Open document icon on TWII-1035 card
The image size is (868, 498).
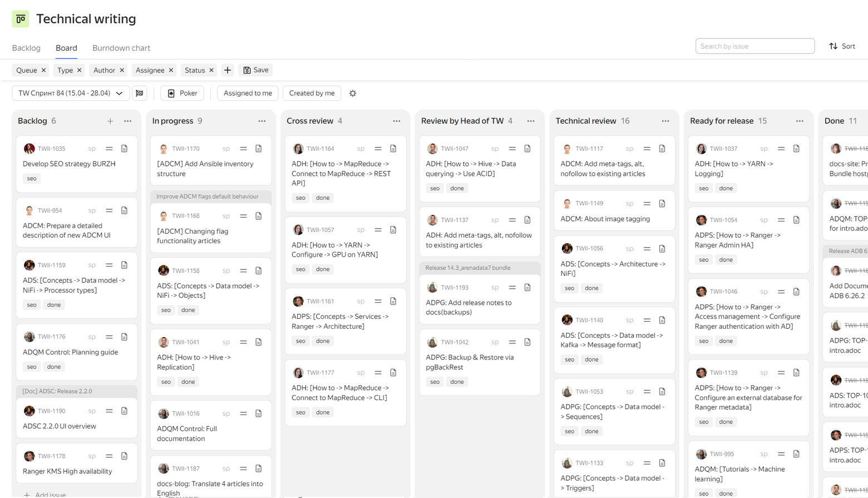pos(125,149)
